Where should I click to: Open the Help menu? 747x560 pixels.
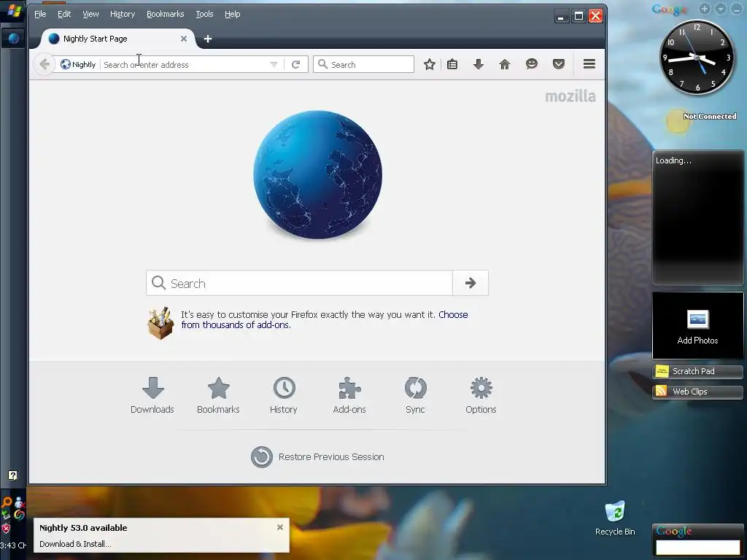(x=233, y=15)
